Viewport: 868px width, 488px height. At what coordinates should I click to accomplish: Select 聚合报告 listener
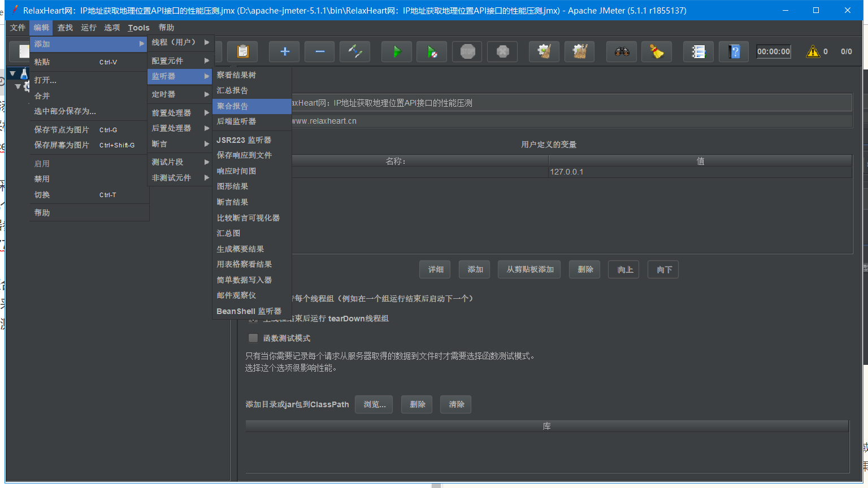click(252, 106)
